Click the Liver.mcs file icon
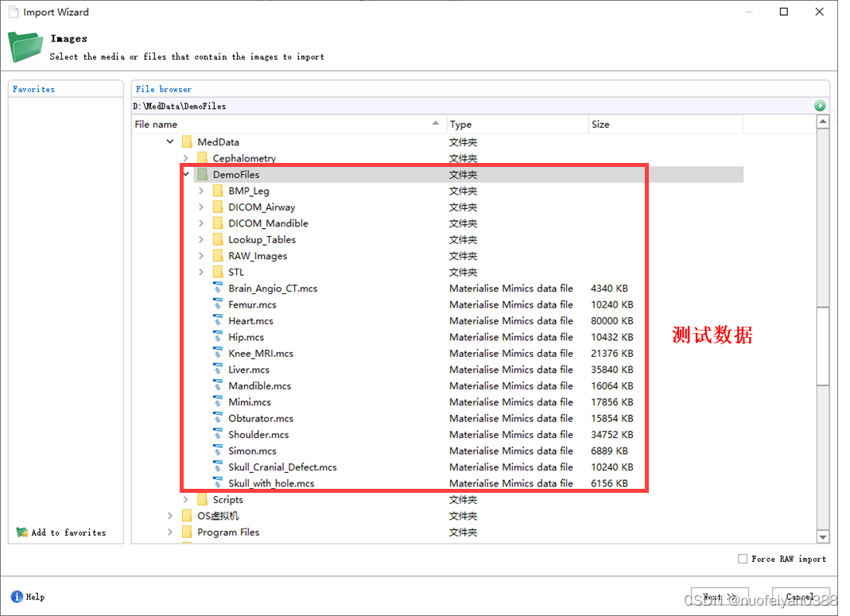850x616 pixels. point(217,369)
